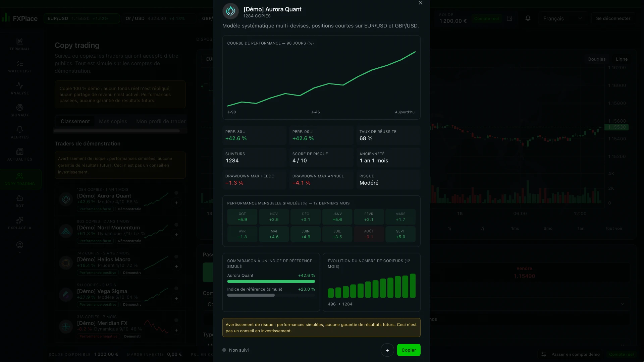
Task: Click the AOÛT -0.1 monthly cell
Action: pyautogui.click(x=369, y=234)
